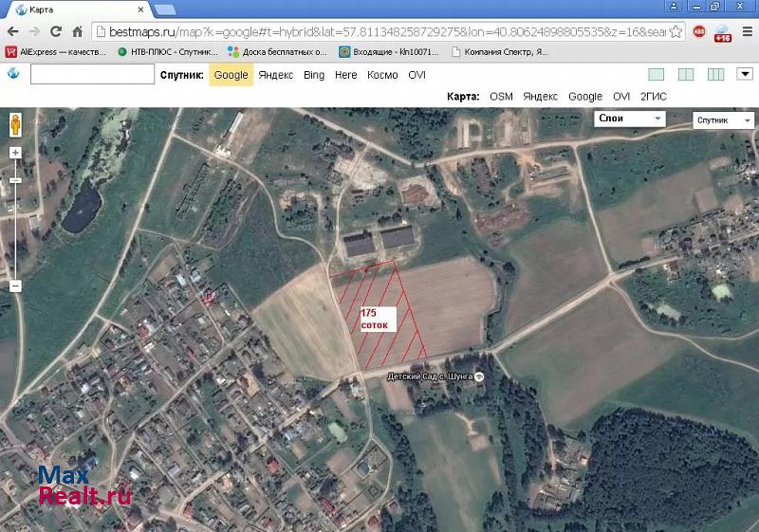Zoom in with the plus button

[x=15, y=153]
